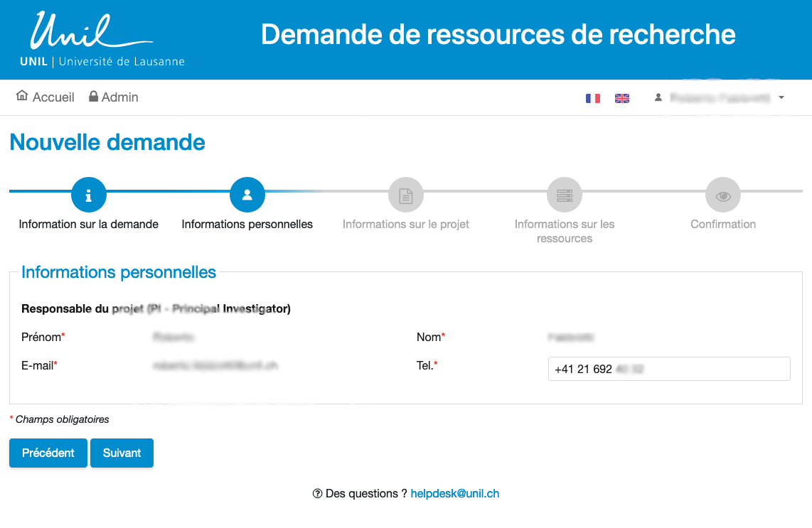Click the person step circle icon
The image size is (812, 528).
click(247, 195)
